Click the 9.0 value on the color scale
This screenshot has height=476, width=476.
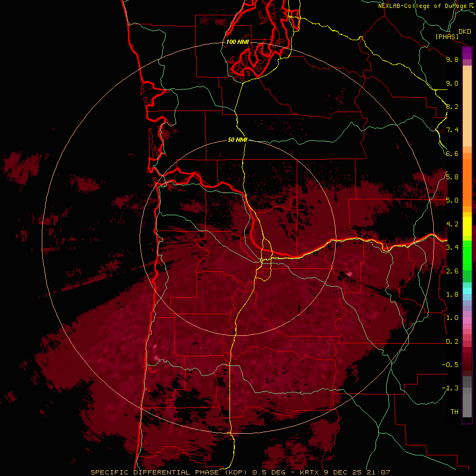tap(452, 83)
